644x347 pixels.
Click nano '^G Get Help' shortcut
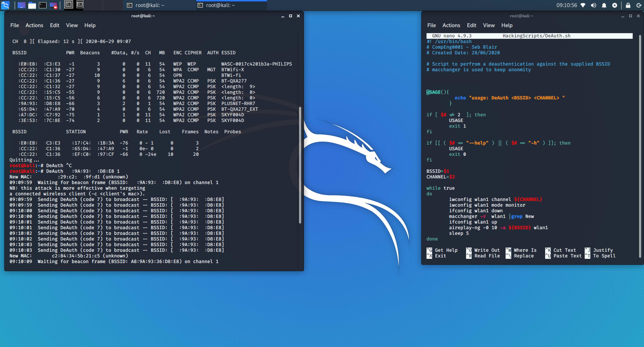pos(442,250)
